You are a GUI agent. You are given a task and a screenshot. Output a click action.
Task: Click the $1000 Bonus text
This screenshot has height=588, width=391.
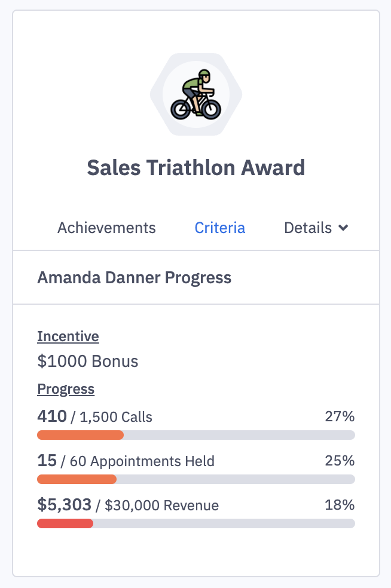coord(87,361)
